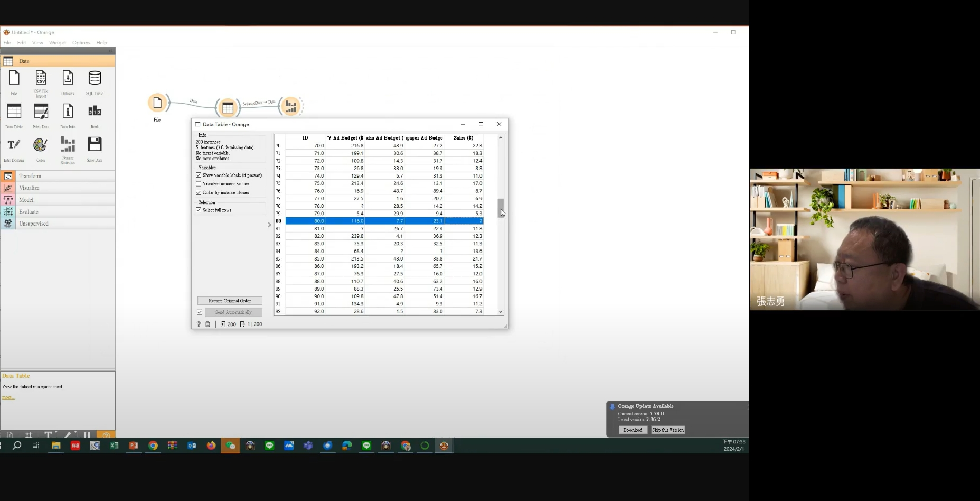Click Download in update notification

[633, 430]
